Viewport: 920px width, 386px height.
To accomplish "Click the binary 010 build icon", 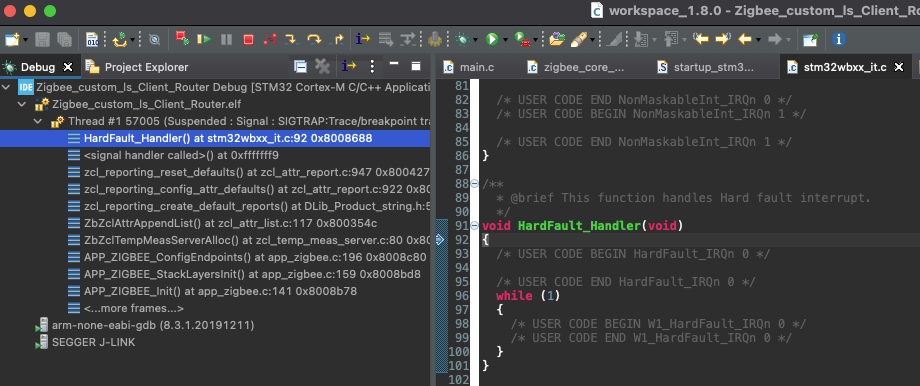I will pos(92,39).
